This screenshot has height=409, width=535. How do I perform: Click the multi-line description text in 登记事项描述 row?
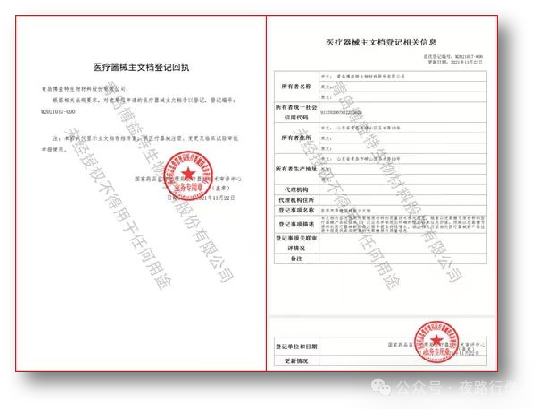403,224
